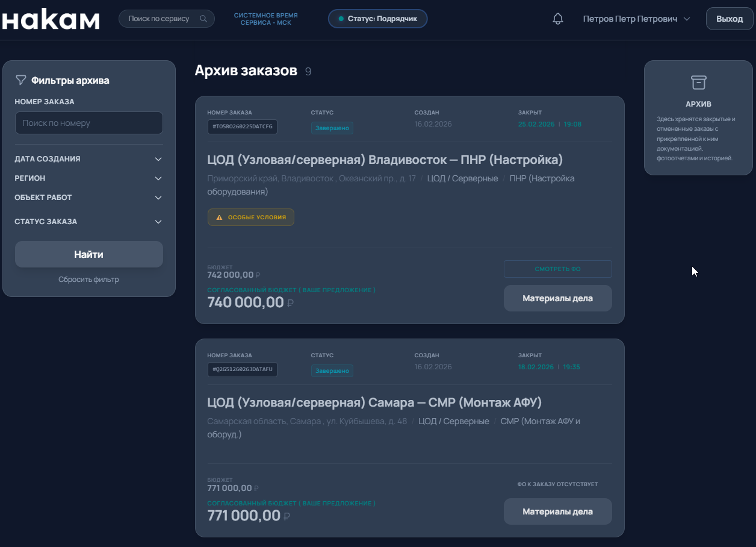This screenshot has width=756, height=547.
Task: Click the archive box icon
Action: pyautogui.click(x=699, y=82)
